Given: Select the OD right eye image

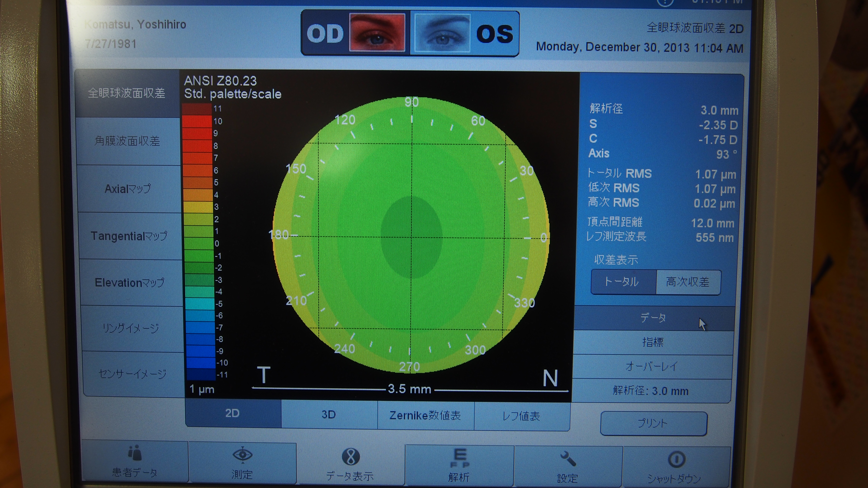Looking at the screenshot, I should (377, 33).
